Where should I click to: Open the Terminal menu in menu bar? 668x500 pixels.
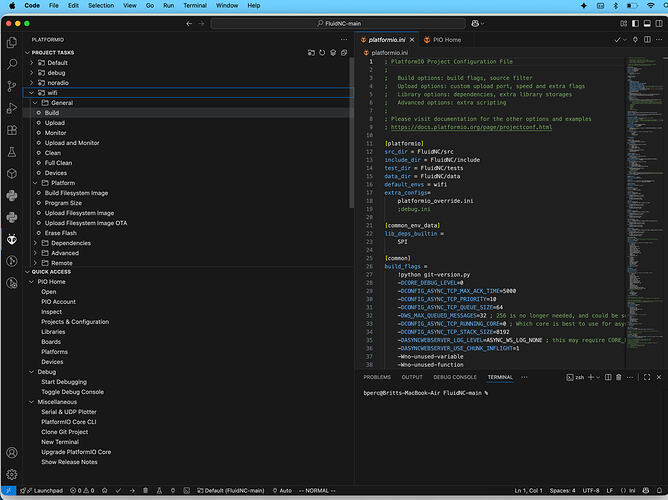pyautogui.click(x=195, y=6)
